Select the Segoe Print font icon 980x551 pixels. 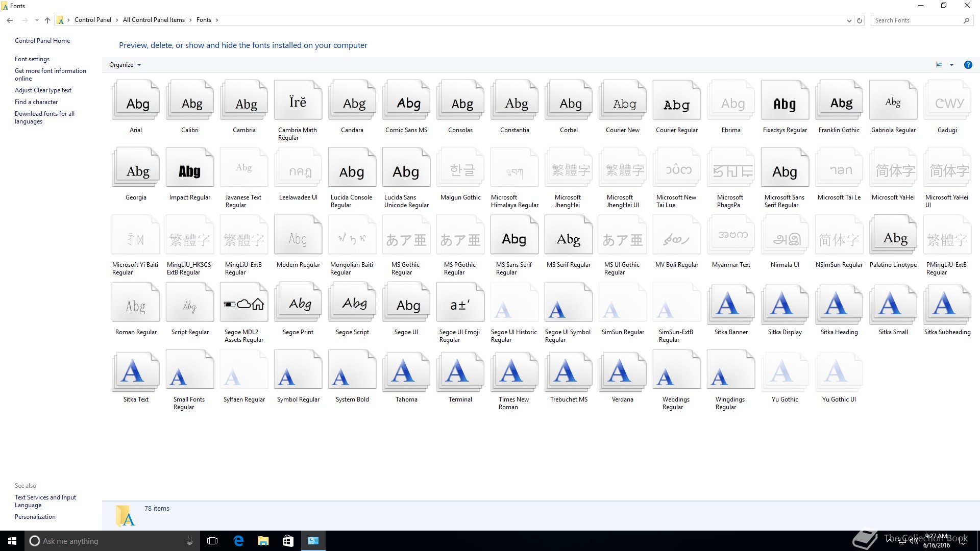point(298,303)
